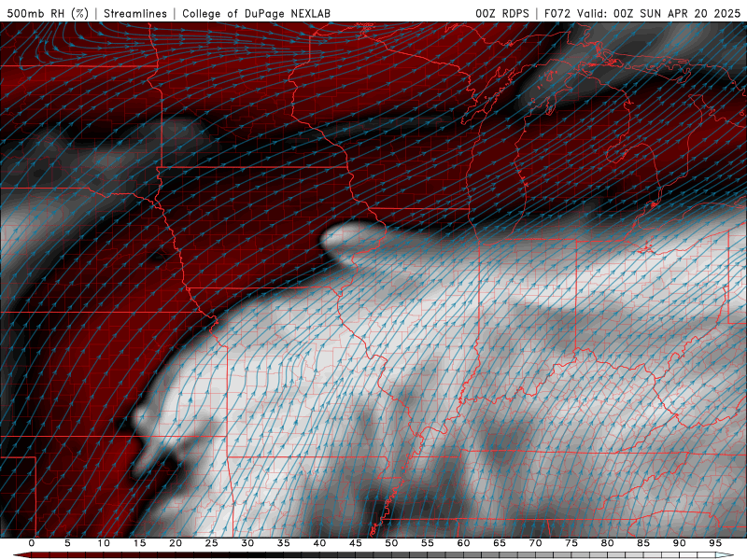Click the "Streamlines" label in header
This screenshot has height=560, width=747.
coord(135,13)
